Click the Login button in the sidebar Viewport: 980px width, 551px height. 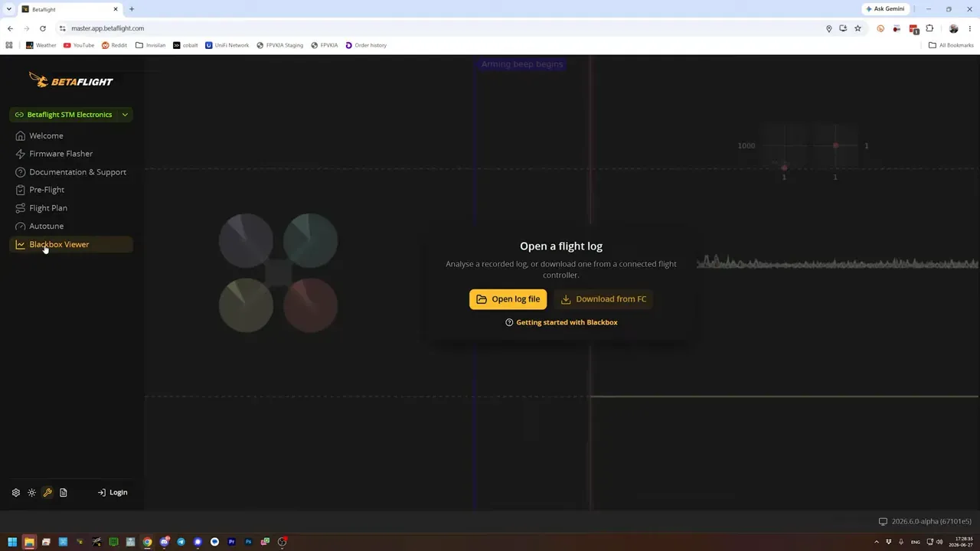(113, 493)
